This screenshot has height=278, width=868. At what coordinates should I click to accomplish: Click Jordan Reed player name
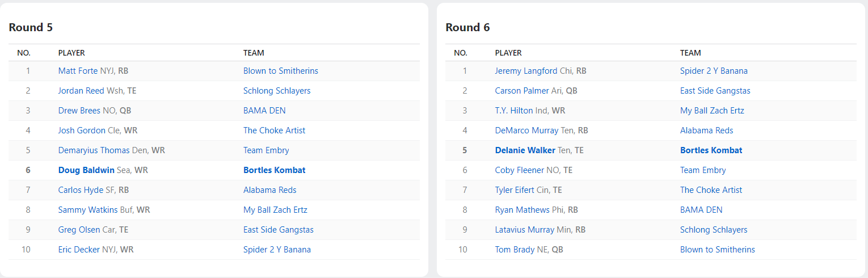[81, 91]
